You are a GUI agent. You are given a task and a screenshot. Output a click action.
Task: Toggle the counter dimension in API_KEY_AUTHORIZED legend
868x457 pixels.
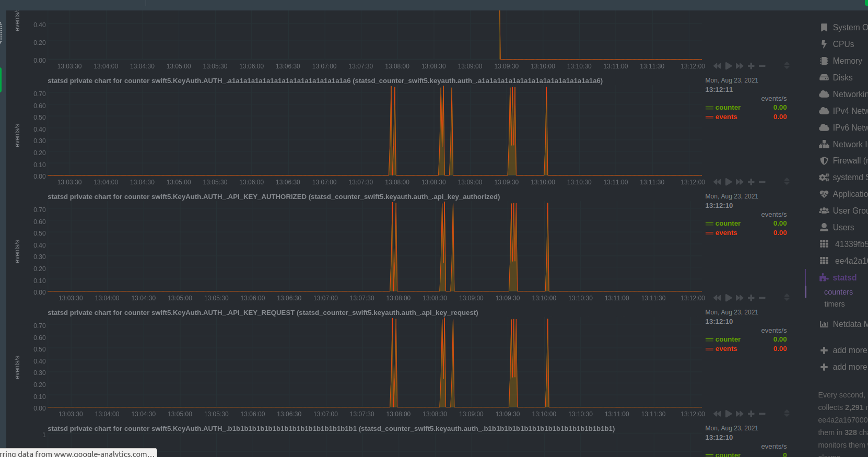[728, 224]
